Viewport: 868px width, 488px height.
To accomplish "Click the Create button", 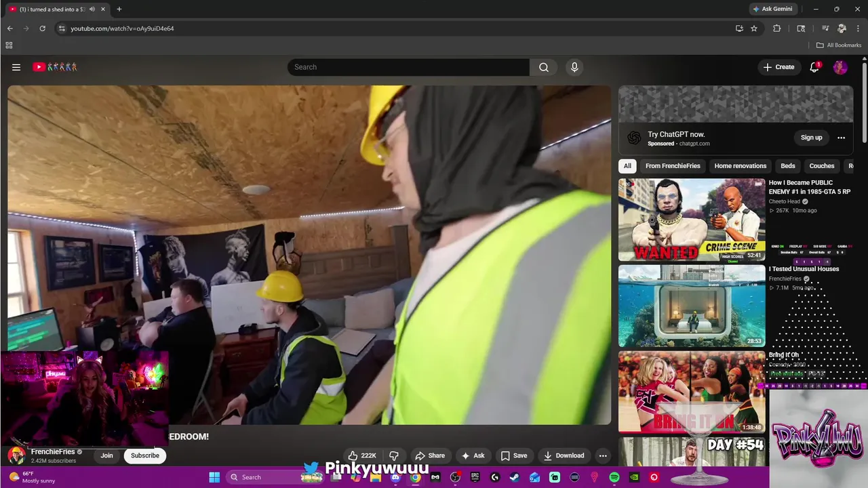I will click(778, 67).
